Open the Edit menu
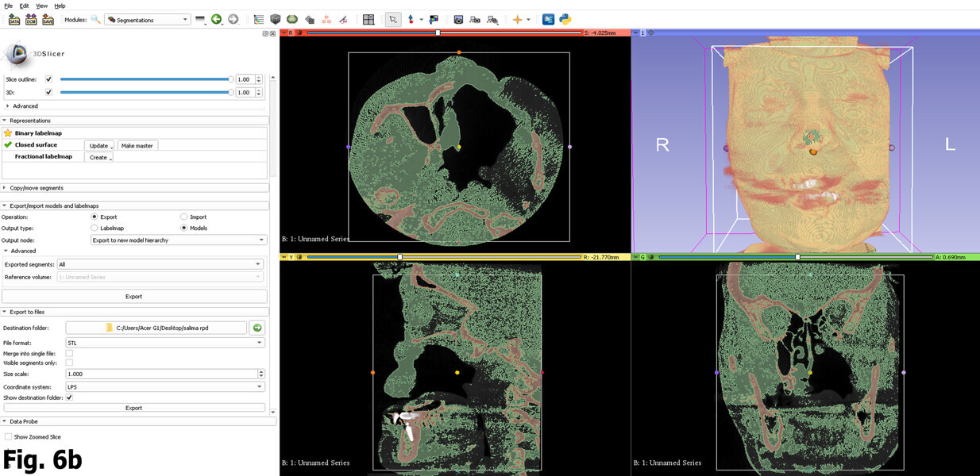The width and height of the screenshot is (980, 476). pos(24,6)
